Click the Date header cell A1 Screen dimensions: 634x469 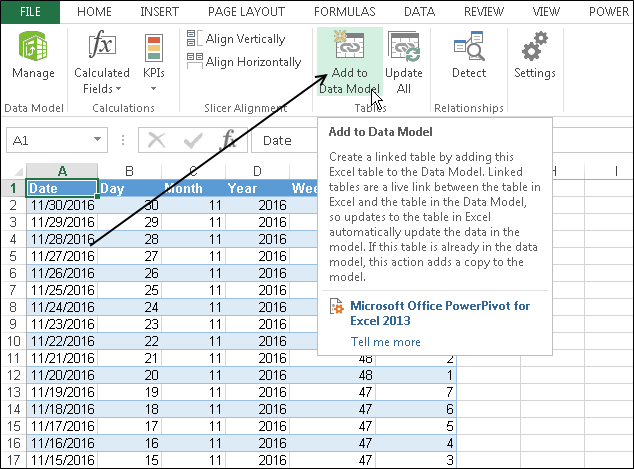[x=62, y=188]
